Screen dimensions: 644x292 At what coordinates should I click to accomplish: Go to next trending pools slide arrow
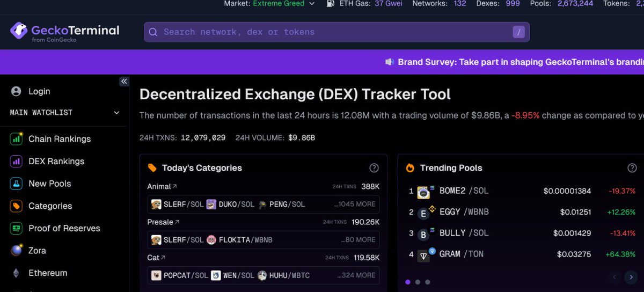click(631, 278)
